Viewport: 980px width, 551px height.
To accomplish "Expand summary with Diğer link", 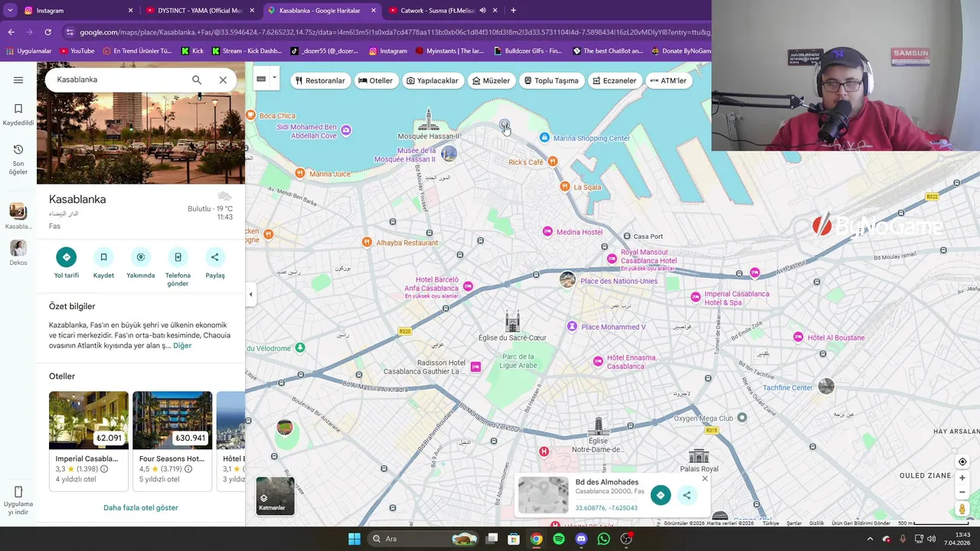I will (x=182, y=346).
